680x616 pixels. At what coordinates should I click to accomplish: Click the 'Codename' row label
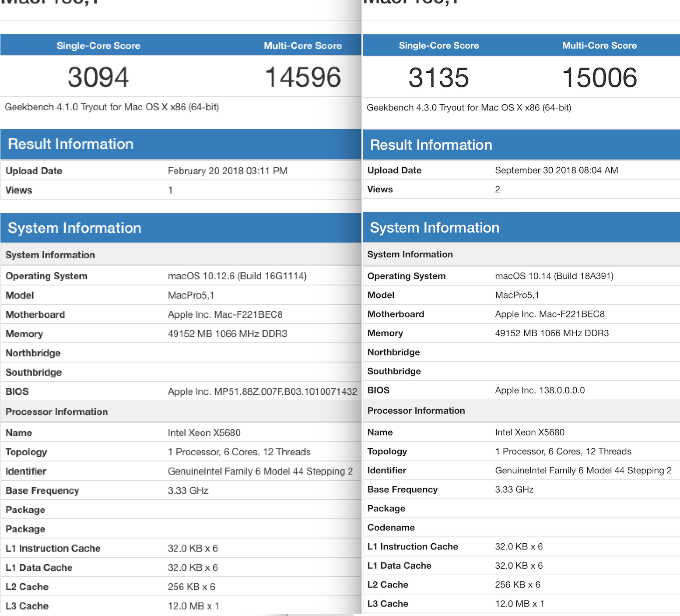coord(391,528)
